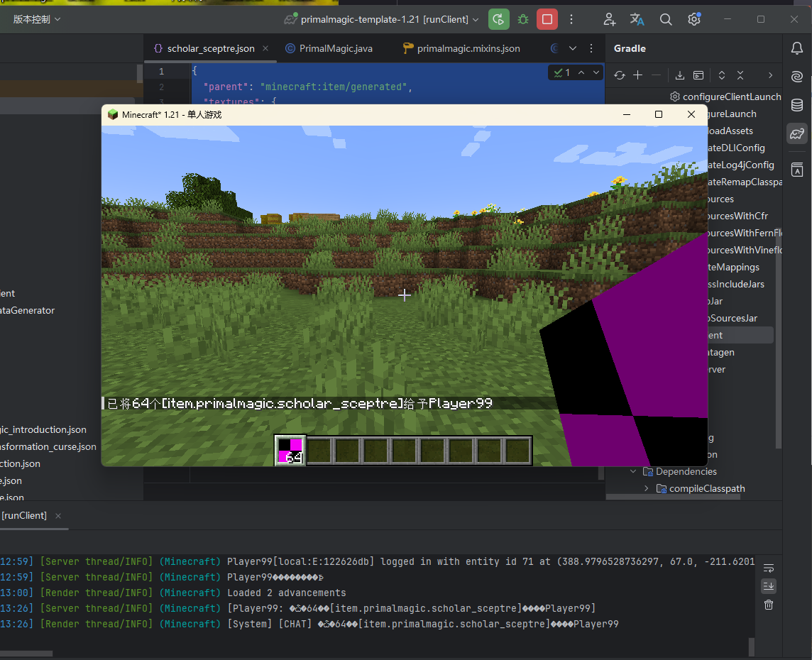Image resolution: width=812 pixels, height=660 pixels.
Task: Click the Gradle add project plus icon
Action: [638, 75]
